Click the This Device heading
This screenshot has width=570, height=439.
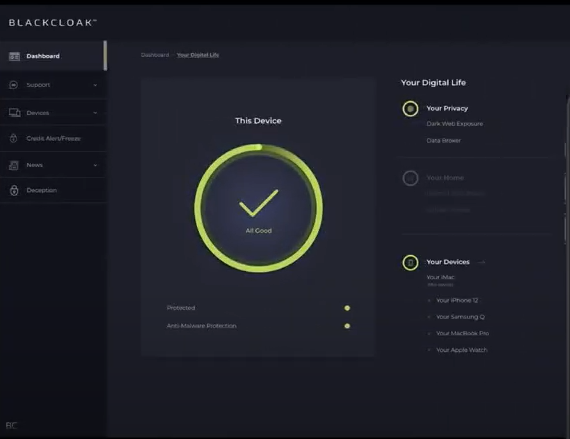(x=258, y=121)
